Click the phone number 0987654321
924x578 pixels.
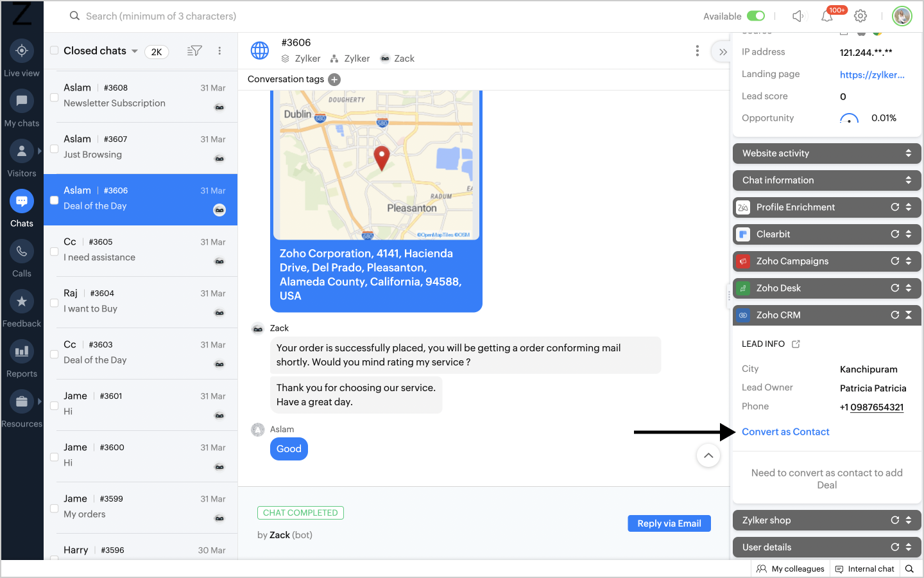tap(877, 407)
